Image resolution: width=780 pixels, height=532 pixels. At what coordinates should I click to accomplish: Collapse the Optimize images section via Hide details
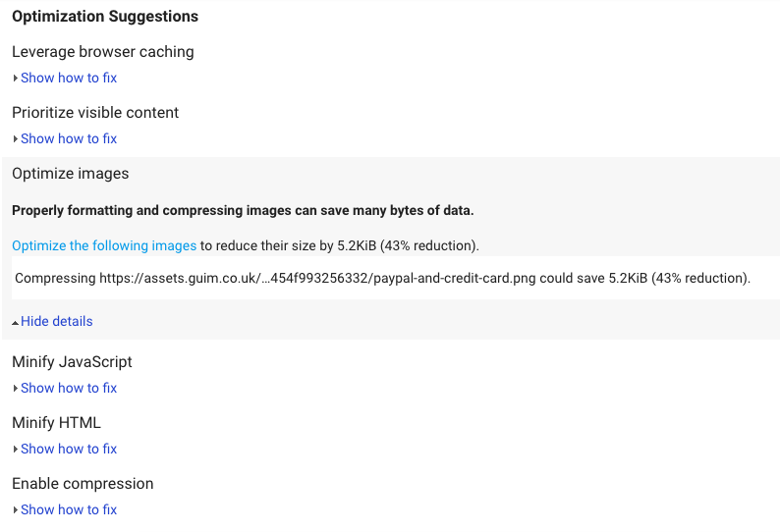(57, 321)
